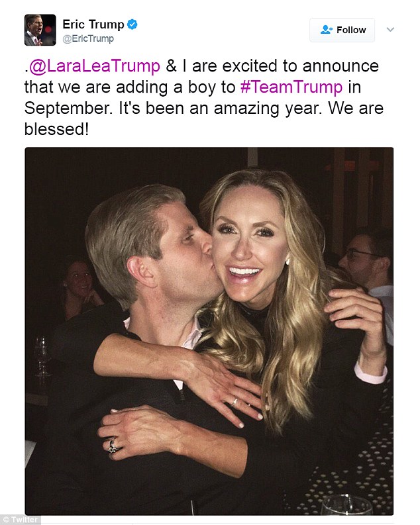Click the person-plus icon inside Follow

point(326,30)
